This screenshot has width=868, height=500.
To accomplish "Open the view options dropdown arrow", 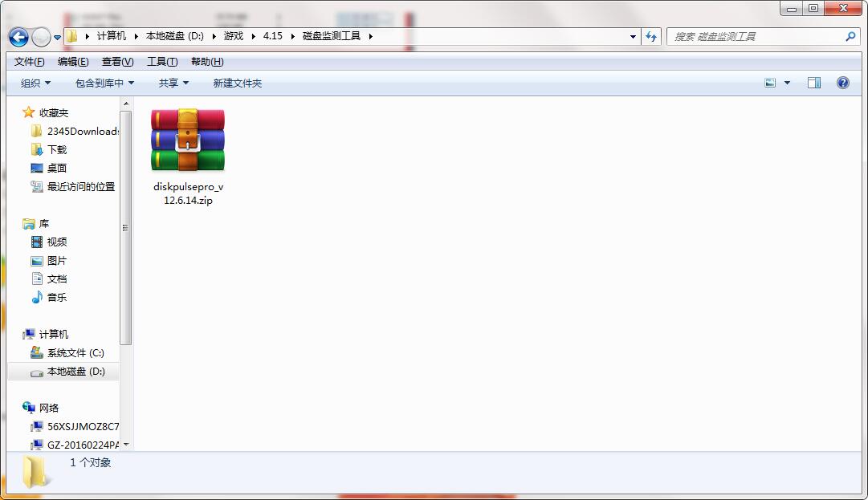I will pos(787,83).
